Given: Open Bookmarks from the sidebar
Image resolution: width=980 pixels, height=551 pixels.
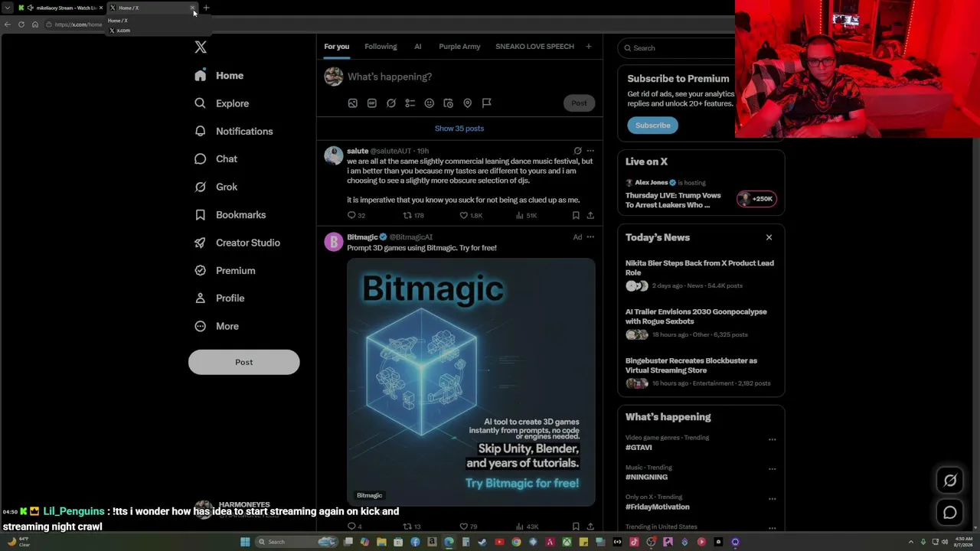Looking at the screenshot, I should pyautogui.click(x=230, y=215).
